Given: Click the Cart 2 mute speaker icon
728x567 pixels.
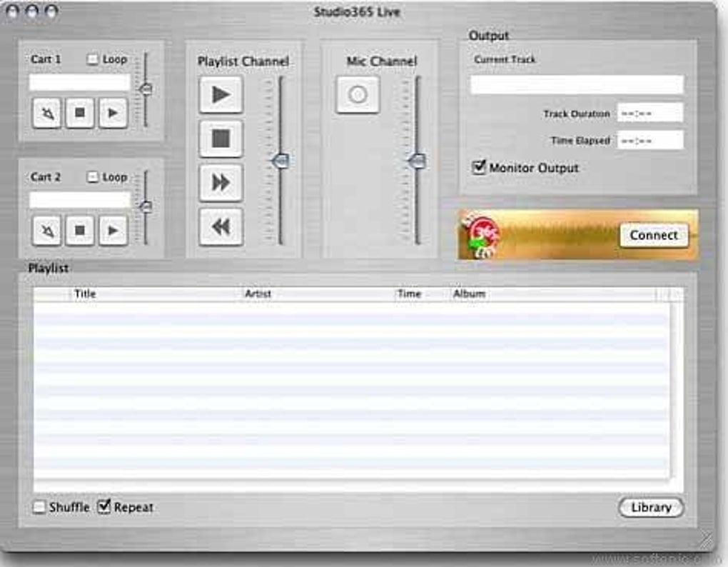Looking at the screenshot, I should click(47, 231).
